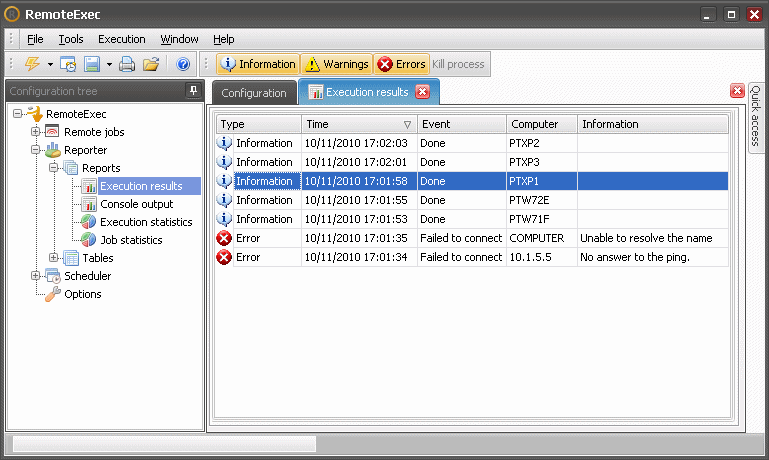Click the Execution statistics pie icon
Viewport: 769px width, 460px height.
(x=88, y=222)
